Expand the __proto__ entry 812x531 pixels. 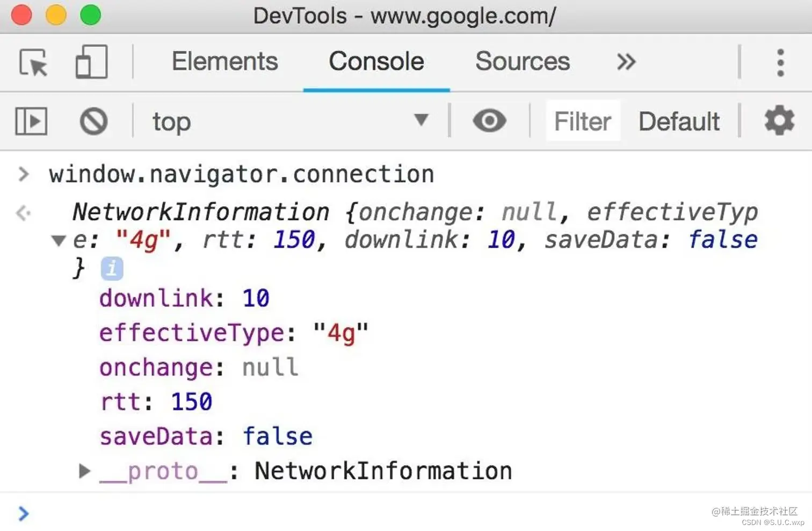[x=84, y=471]
